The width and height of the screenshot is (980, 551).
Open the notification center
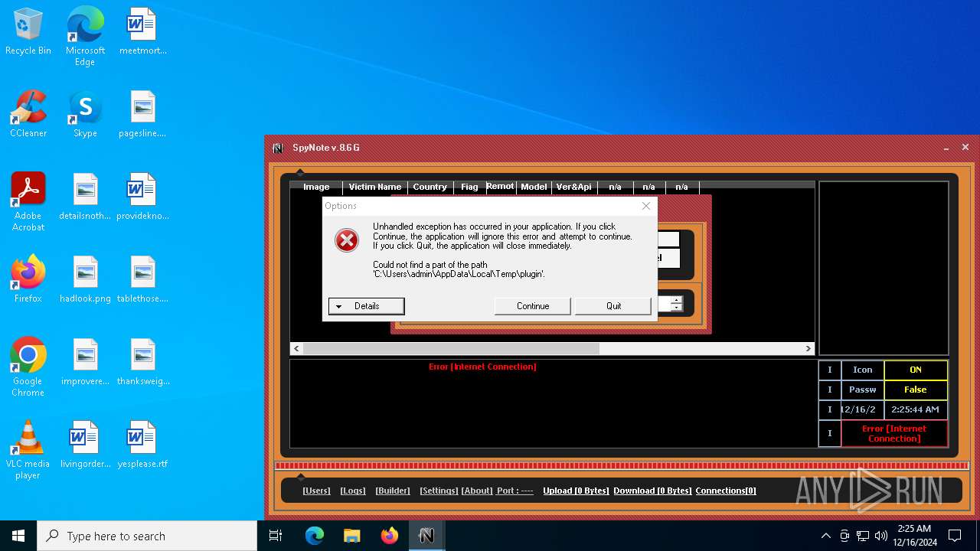[x=955, y=536]
